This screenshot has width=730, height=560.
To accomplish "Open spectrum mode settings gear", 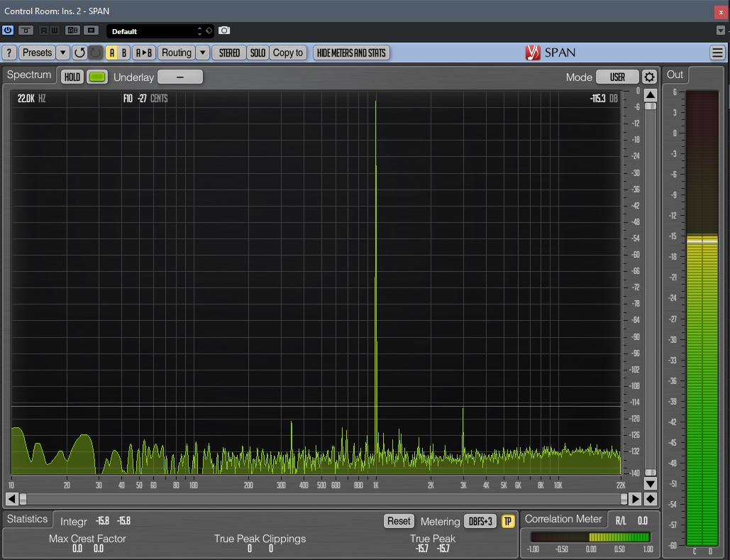I will click(649, 77).
